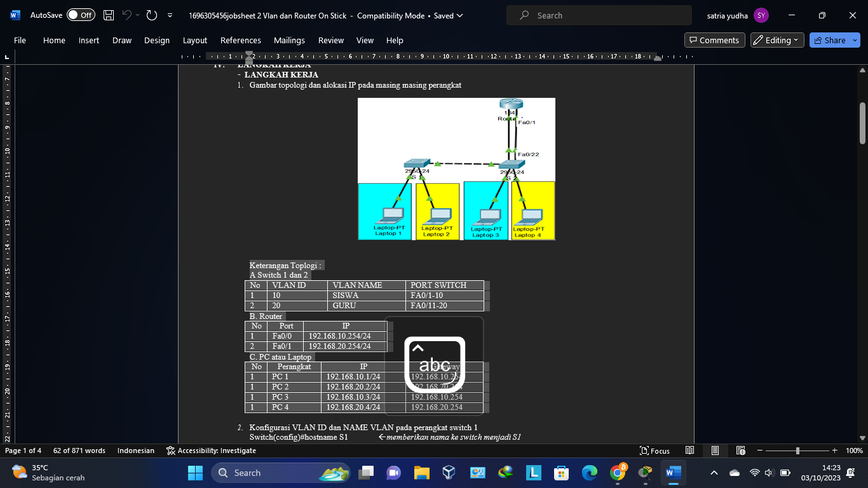Show hidden system tray icons chevron
This screenshot has height=488, width=868.
(714, 473)
